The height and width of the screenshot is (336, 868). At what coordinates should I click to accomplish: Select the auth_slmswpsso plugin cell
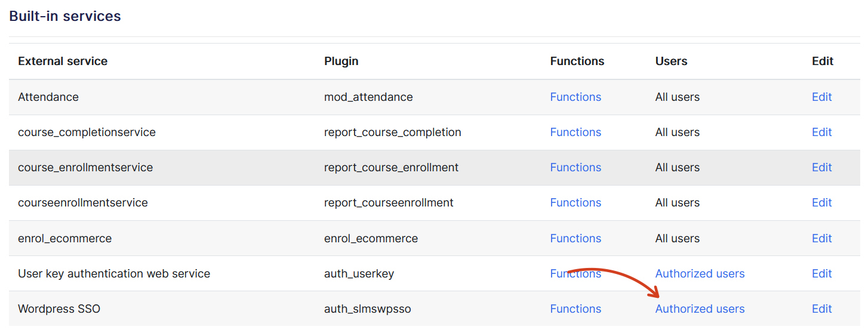(x=367, y=309)
